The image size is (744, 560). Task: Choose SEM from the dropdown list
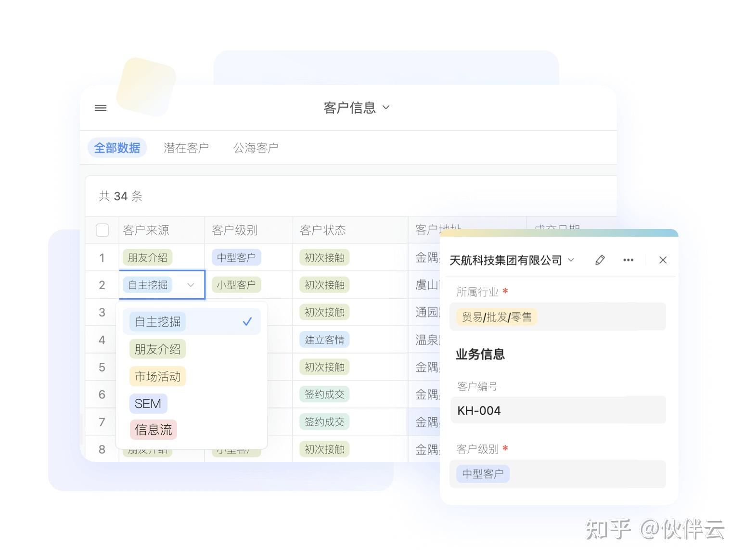point(148,404)
